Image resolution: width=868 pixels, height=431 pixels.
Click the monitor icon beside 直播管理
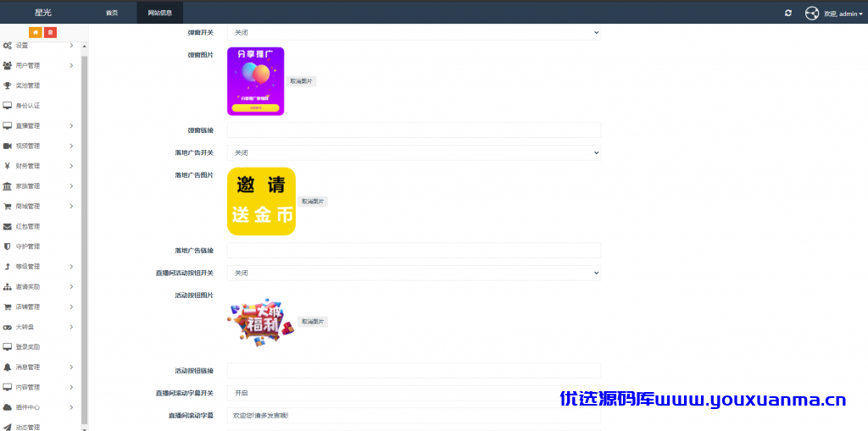click(x=7, y=125)
